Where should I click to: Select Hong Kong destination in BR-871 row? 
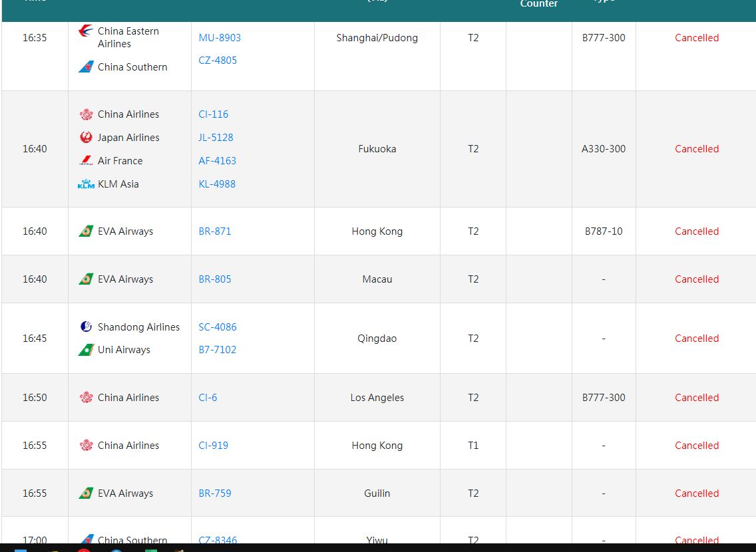[x=377, y=231]
